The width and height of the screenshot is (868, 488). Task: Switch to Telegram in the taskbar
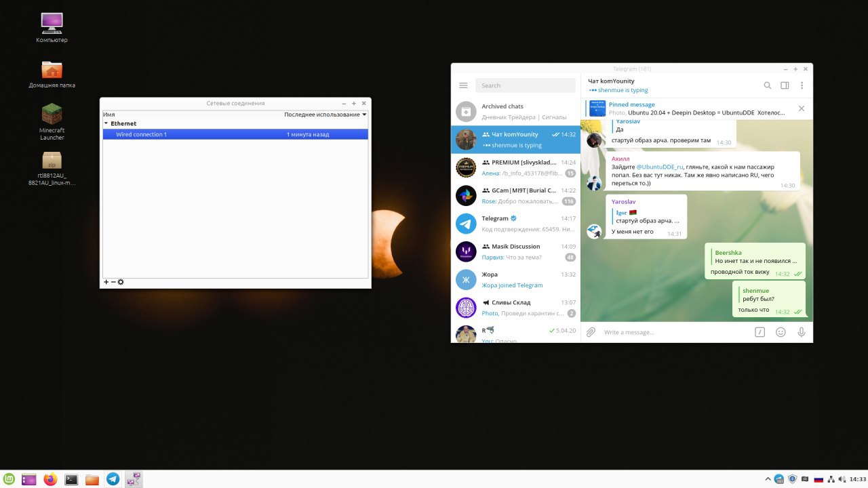[113, 479]
